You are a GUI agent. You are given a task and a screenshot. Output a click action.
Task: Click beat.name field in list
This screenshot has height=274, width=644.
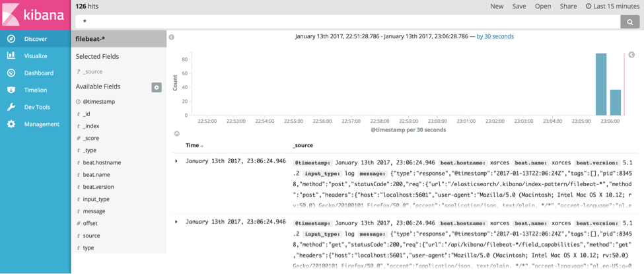pos(96,174)
